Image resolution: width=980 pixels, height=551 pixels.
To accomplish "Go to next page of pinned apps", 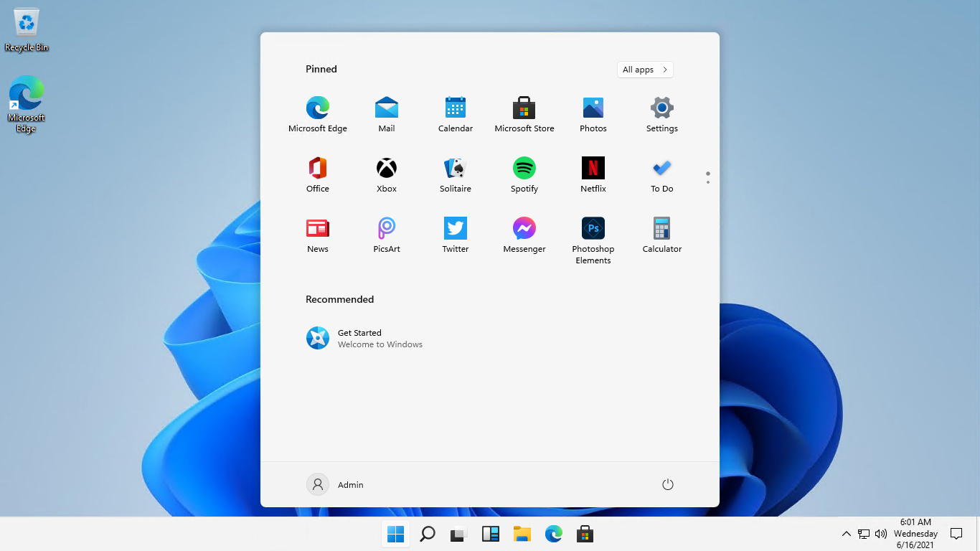I will [x=708, y=182].
